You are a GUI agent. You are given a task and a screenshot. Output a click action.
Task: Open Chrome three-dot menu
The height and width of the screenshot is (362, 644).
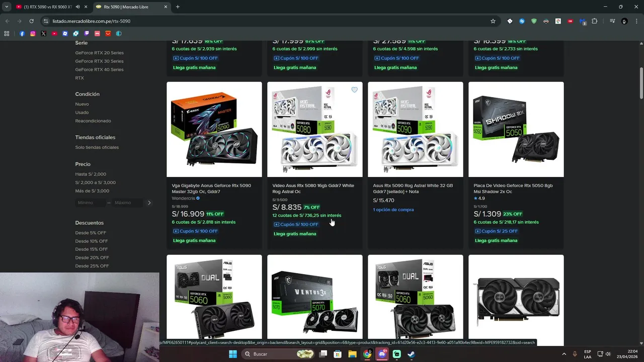tap(636, 21)
